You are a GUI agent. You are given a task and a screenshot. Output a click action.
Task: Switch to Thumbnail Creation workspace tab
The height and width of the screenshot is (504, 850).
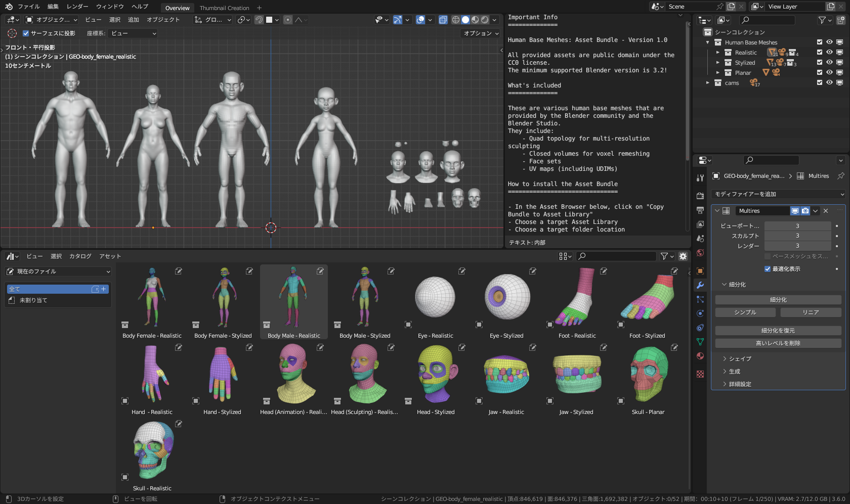[x=224, y=8]
